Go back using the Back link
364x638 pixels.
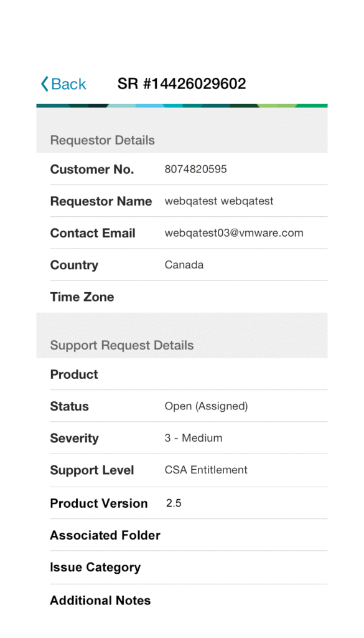[x=63, y=84]
